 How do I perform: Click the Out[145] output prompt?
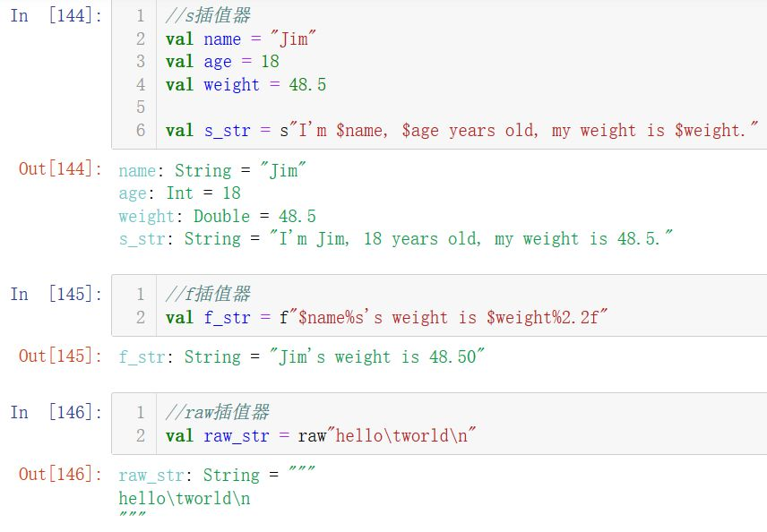[61, 356]
